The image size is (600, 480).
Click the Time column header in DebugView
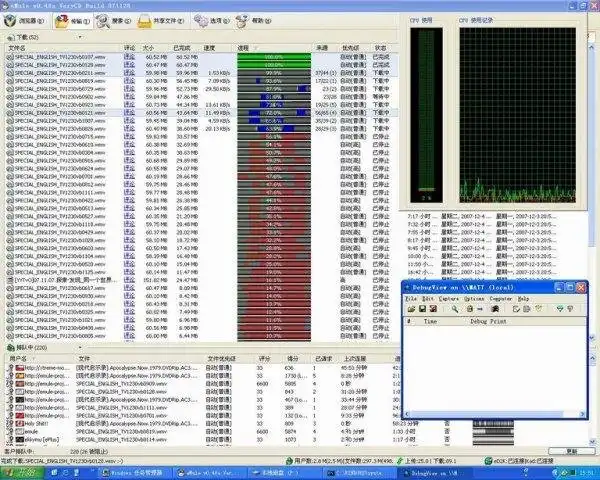(x=430, y=322)
